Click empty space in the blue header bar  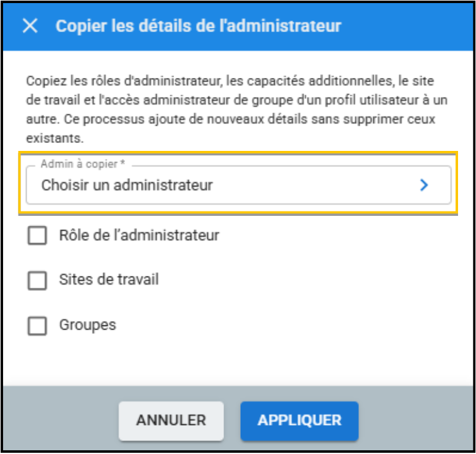coord(409,27)
